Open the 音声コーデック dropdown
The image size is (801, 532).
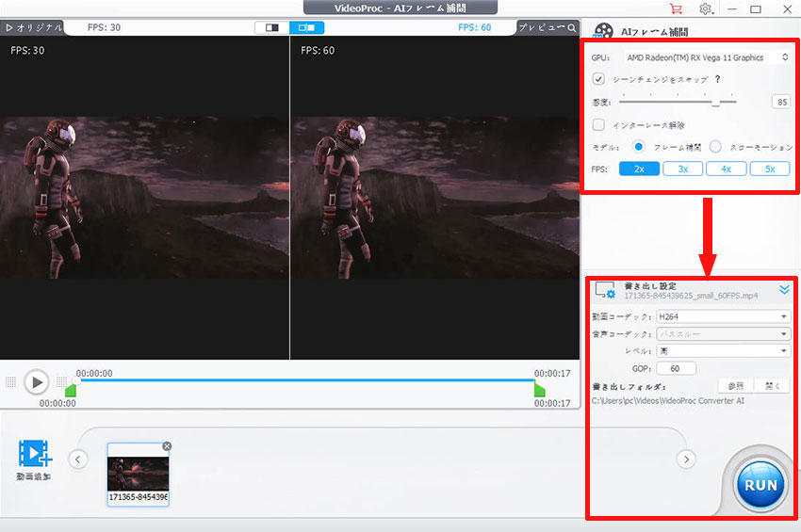click(724, 334)
